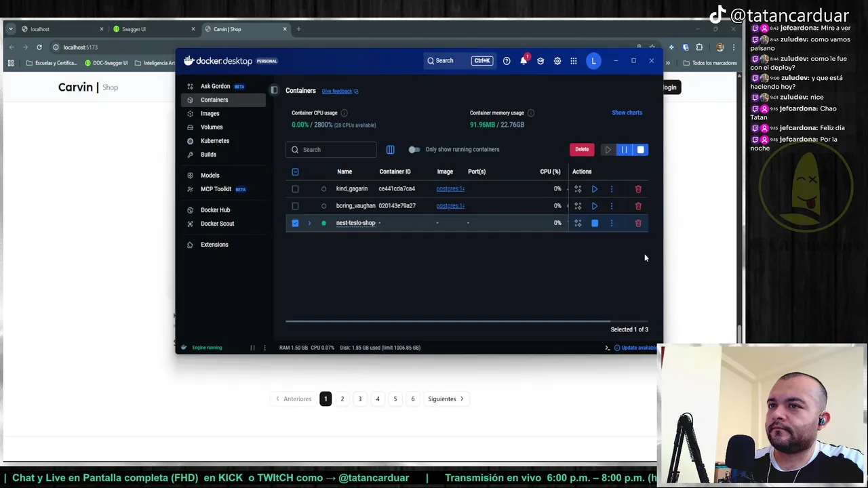Open more actions for nest-teslo-shop

click(x=612, y=223)
